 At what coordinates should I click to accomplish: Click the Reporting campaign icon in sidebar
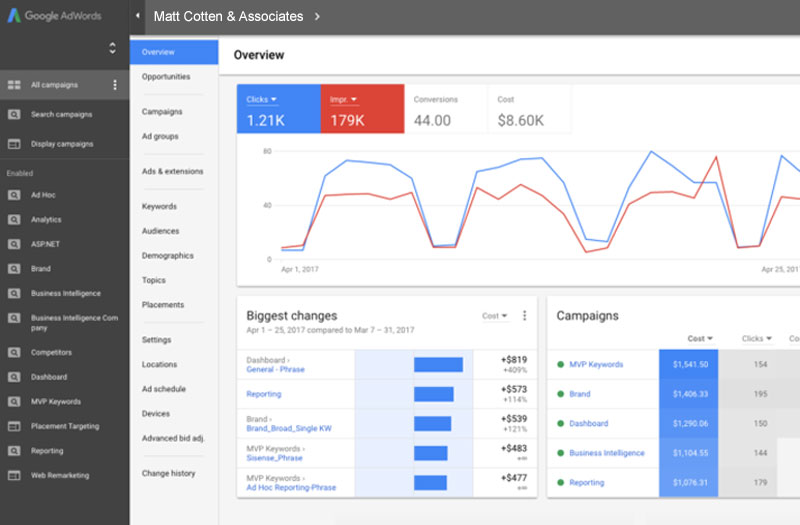point(14,451)
